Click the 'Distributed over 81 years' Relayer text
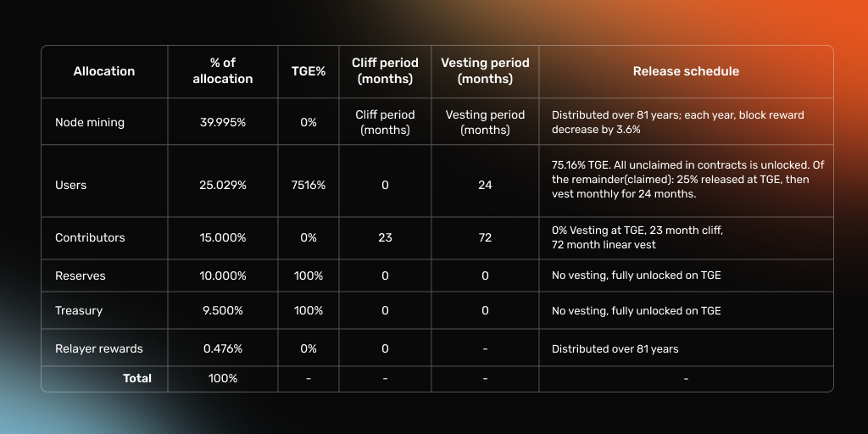The height and width of the screenshot is (434, 868). coord(615,348)
